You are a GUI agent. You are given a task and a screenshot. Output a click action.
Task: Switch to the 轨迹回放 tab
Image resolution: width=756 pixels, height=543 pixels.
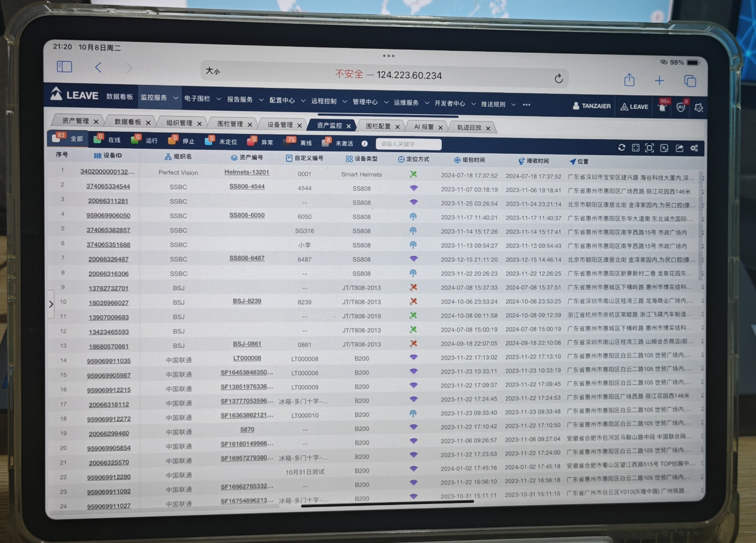pos(469,127)
